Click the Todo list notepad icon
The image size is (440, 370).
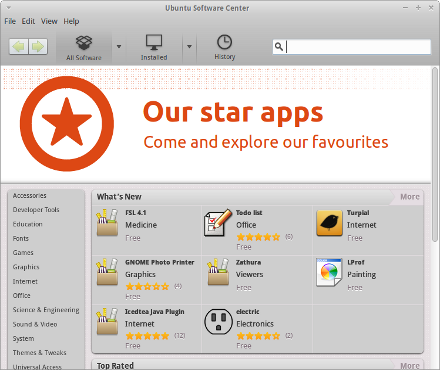(218, 223)
